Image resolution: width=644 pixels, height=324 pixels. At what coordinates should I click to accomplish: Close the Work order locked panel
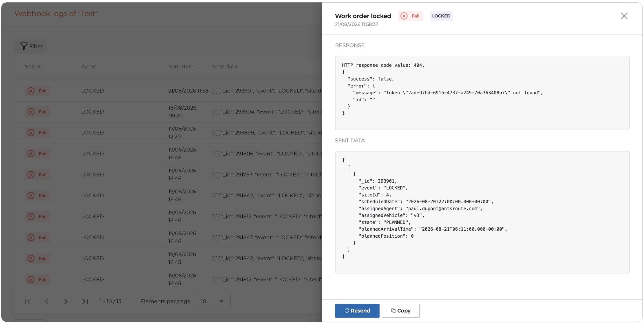point(624,16)
